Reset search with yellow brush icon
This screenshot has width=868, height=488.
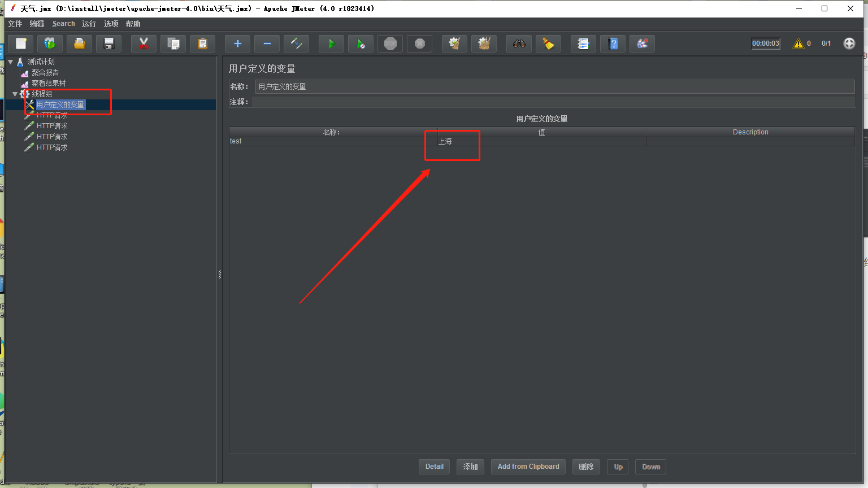tap(549, 43)
